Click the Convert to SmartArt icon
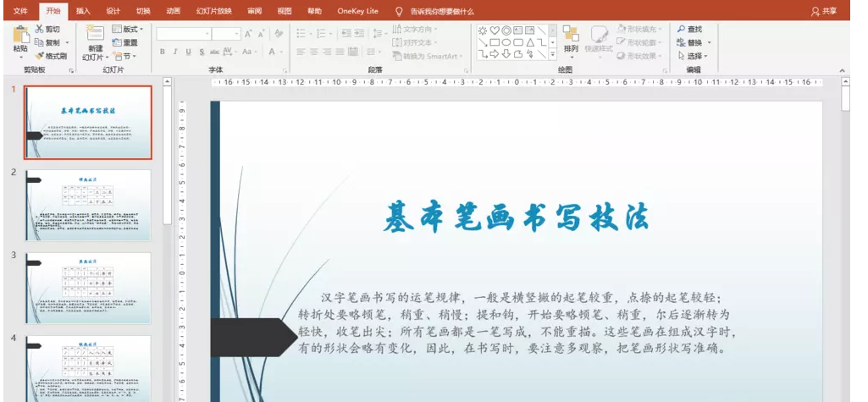The height and width of the screenshot is (402, 868). click(397, 56)
